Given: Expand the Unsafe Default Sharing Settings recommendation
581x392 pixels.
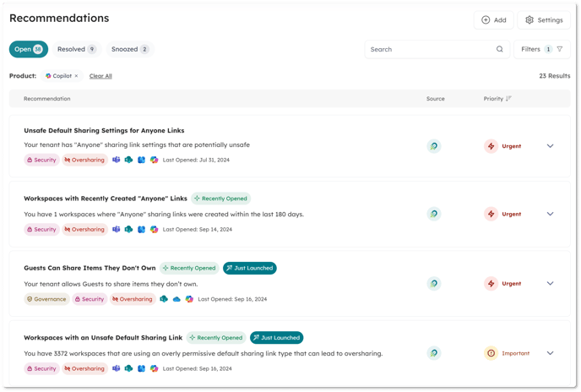Looking at the screenshot, I should [x=550, y=146].
